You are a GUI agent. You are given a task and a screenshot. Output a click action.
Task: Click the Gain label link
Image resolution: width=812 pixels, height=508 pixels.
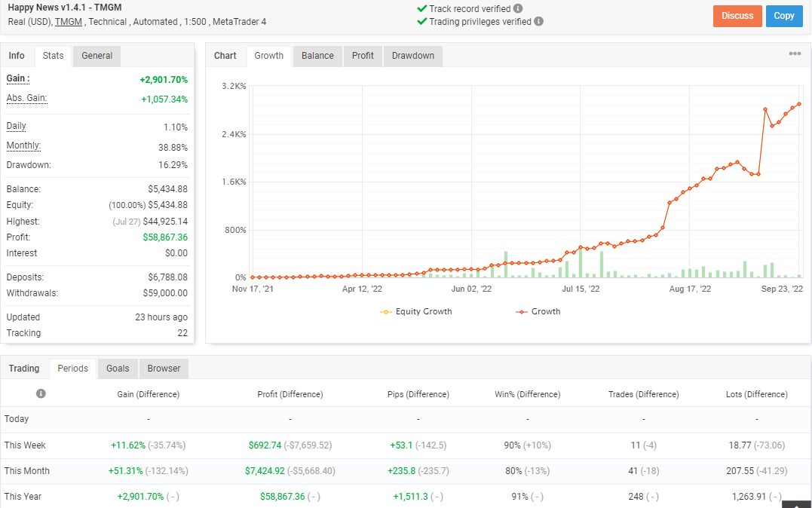(x=17, y=78)
